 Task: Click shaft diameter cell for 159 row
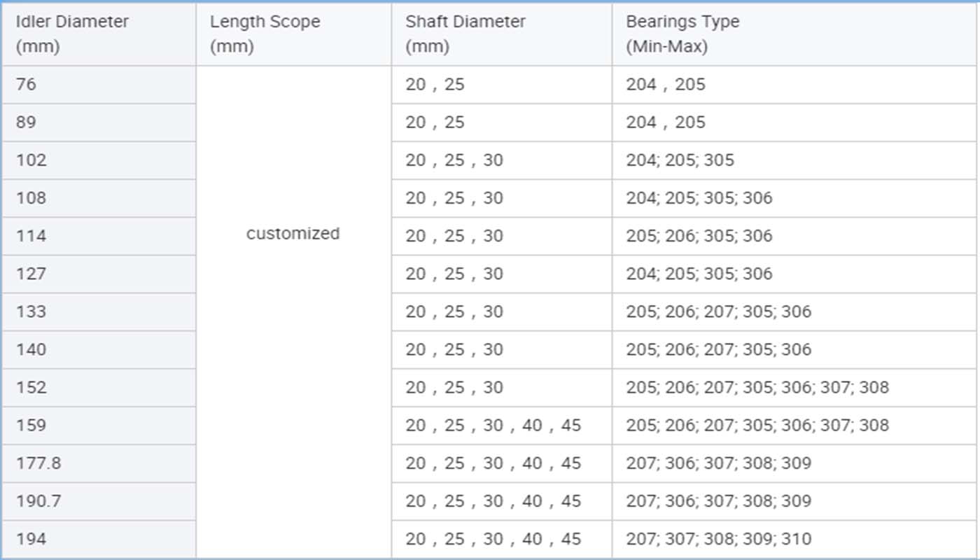pyautogui.click(x=502, y=425)
